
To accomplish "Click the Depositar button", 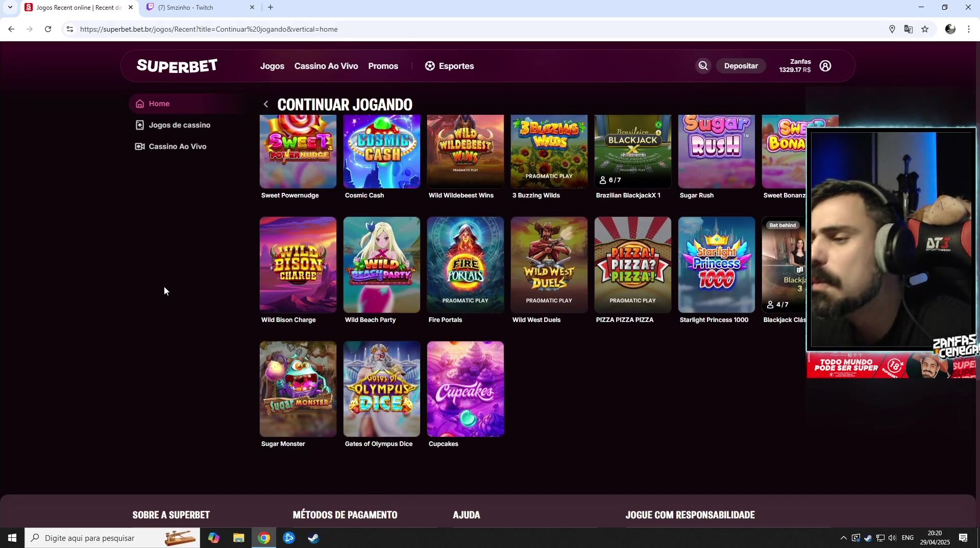I will coord(741,66).
